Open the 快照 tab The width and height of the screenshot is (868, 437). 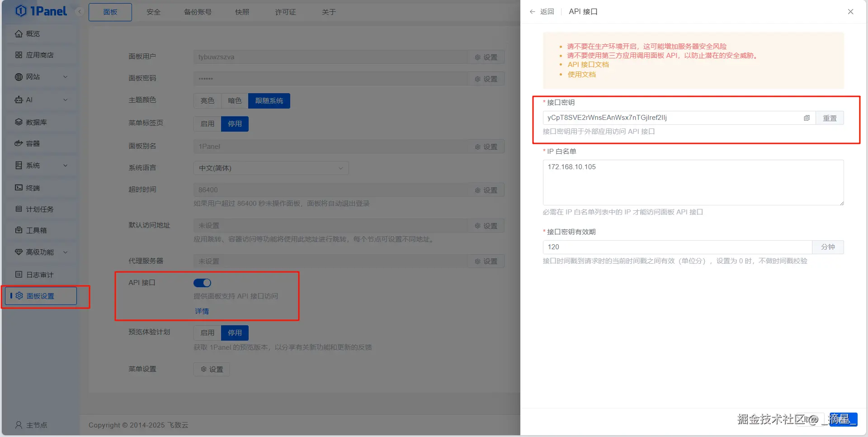pyautogui.click(x=242, y=12)
